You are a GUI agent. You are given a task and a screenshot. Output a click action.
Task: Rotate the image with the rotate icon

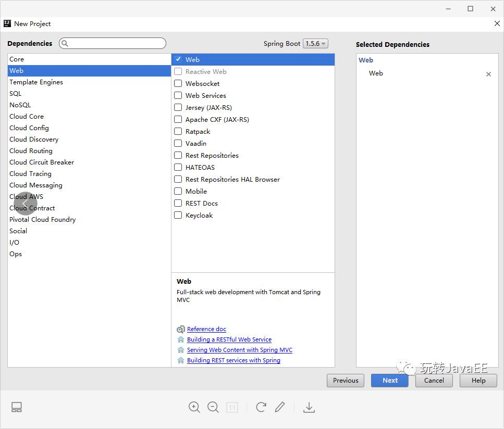261,407
